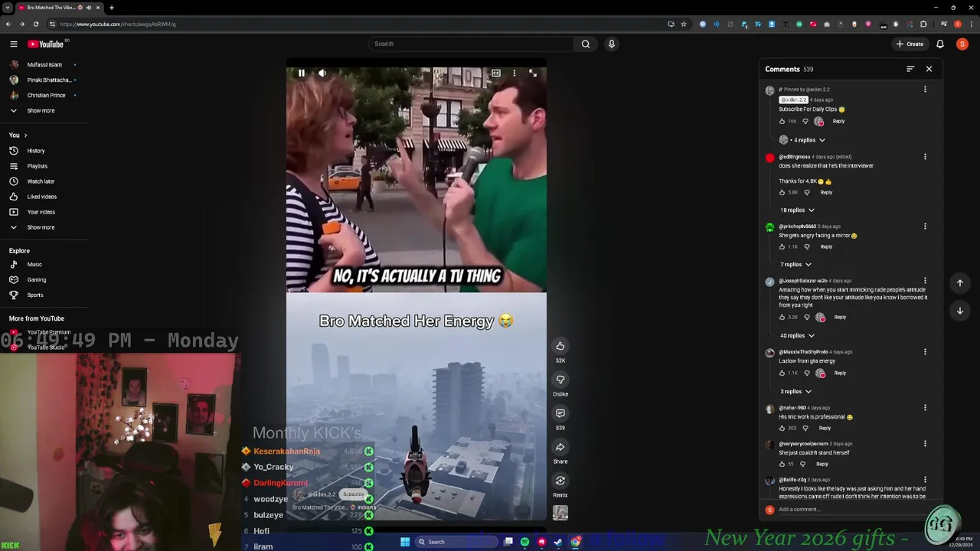980x551 pixels.
Task: Open the account avatar menu
Action: [x=962, y=44]
